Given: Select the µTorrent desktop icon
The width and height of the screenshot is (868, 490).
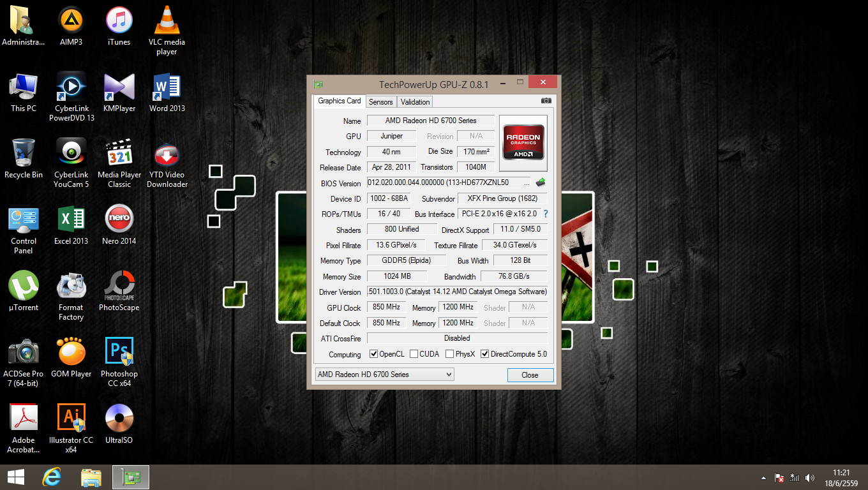Looking at the screenshot, I should pyautogui.click(x=24, y=292).
